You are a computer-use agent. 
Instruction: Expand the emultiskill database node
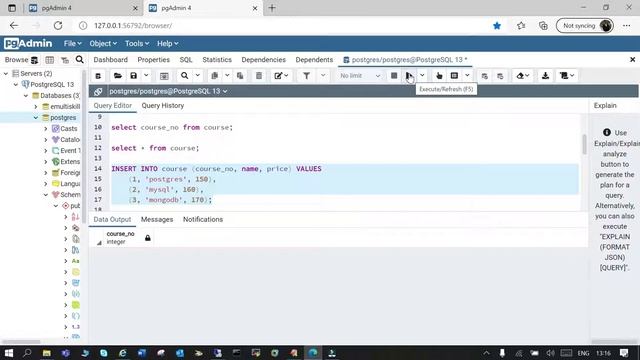36,107
